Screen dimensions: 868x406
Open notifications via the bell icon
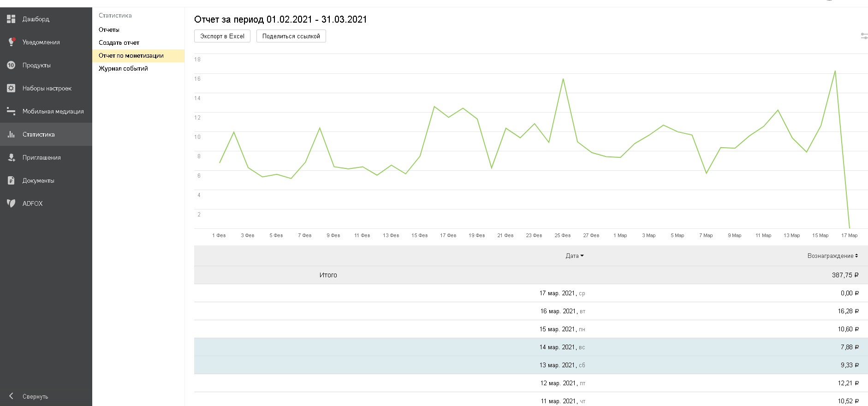[x=12, y=42]
